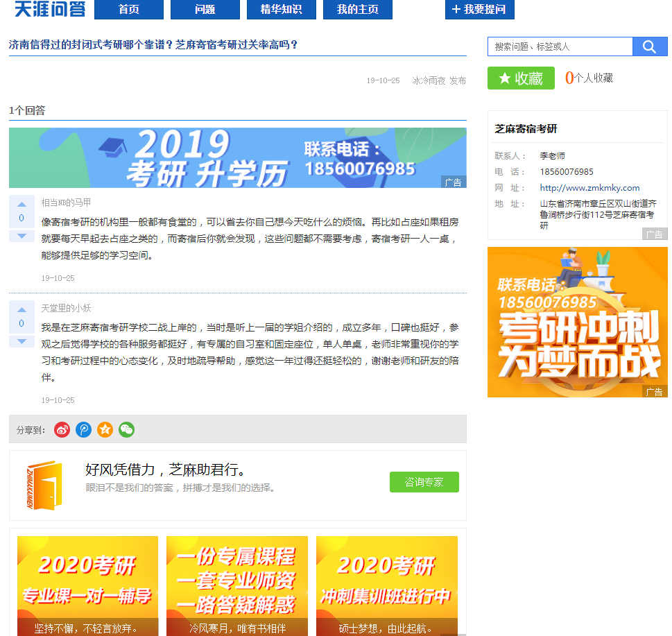Click the 0个人收藏 counter text

pos(589,78)
